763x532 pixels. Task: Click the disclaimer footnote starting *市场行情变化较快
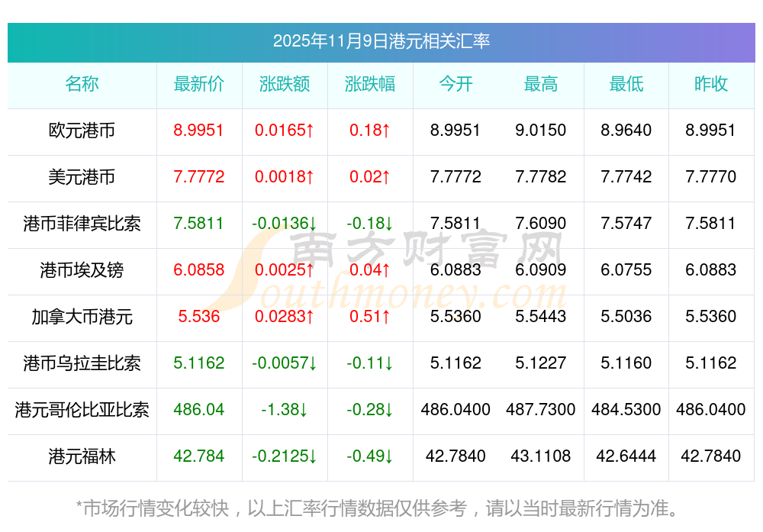click(x=378, y=508)
